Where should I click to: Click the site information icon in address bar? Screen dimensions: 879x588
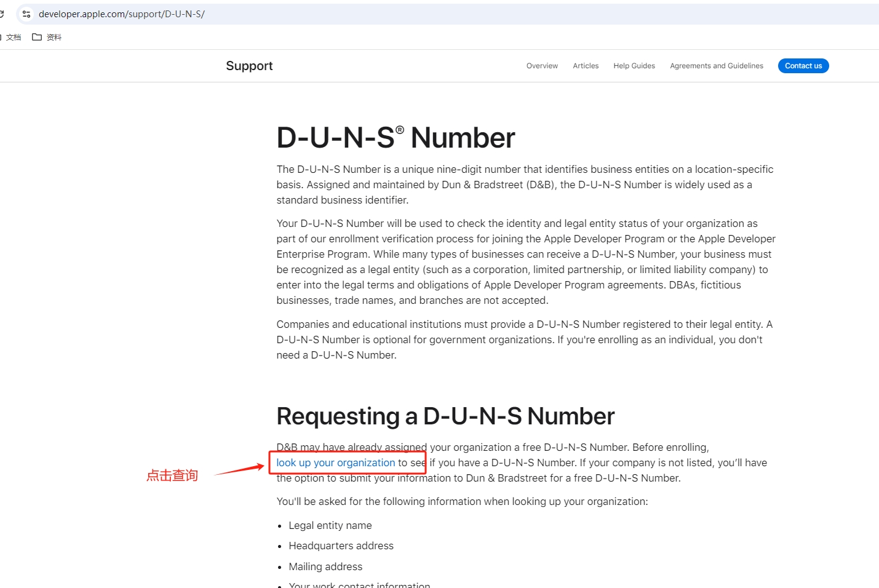(x=26, y=14)
